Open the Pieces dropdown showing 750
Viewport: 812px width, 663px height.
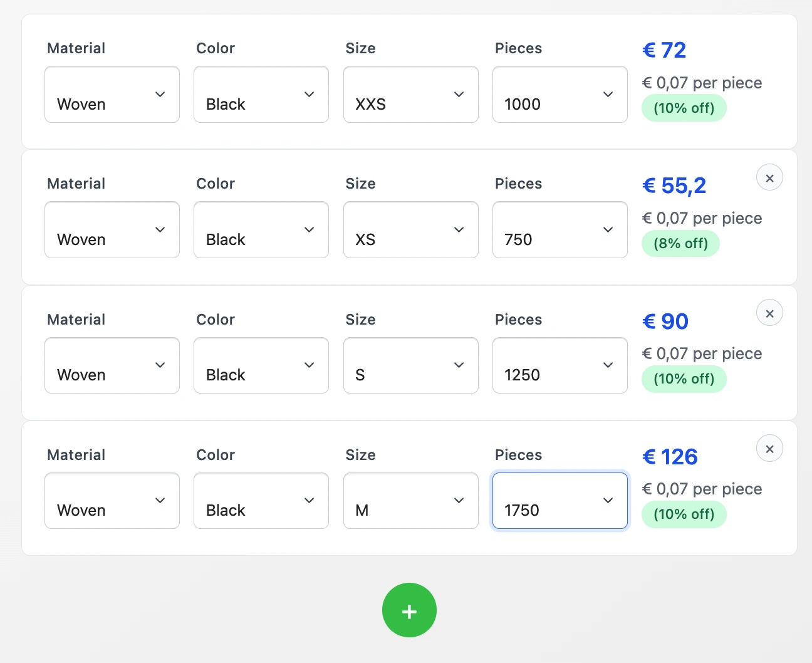point(560,230)
